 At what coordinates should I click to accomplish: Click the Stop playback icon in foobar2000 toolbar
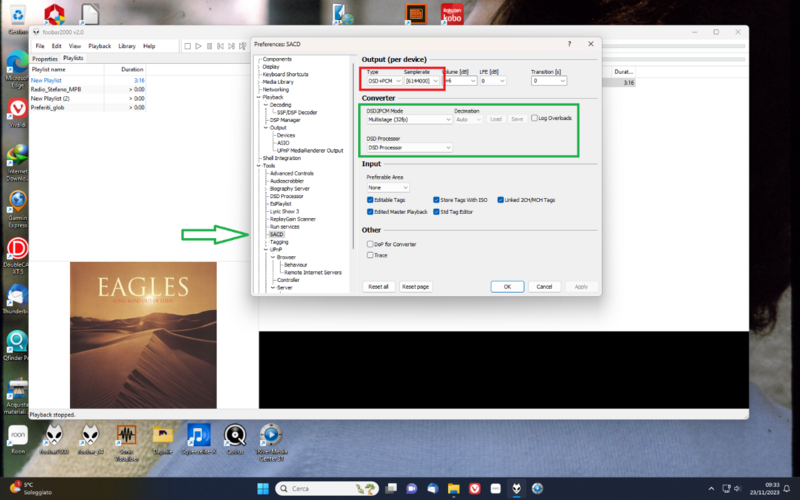click(x=187, y=46)
